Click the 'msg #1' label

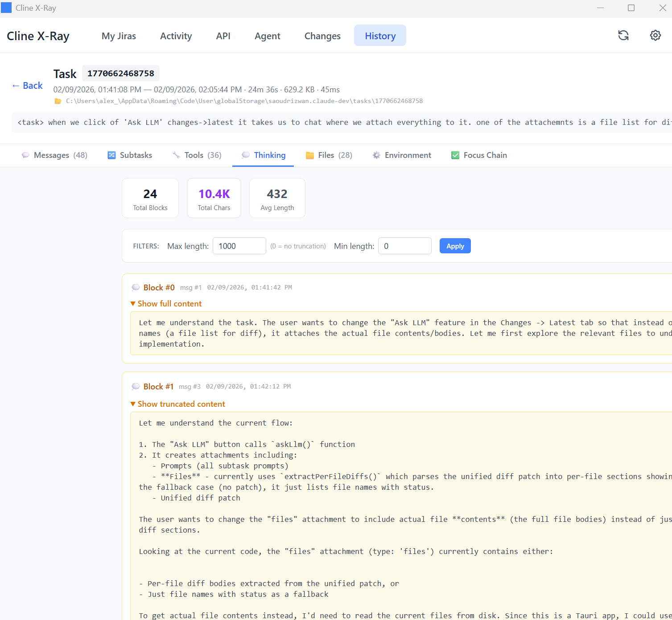click(x=191, y=288)
